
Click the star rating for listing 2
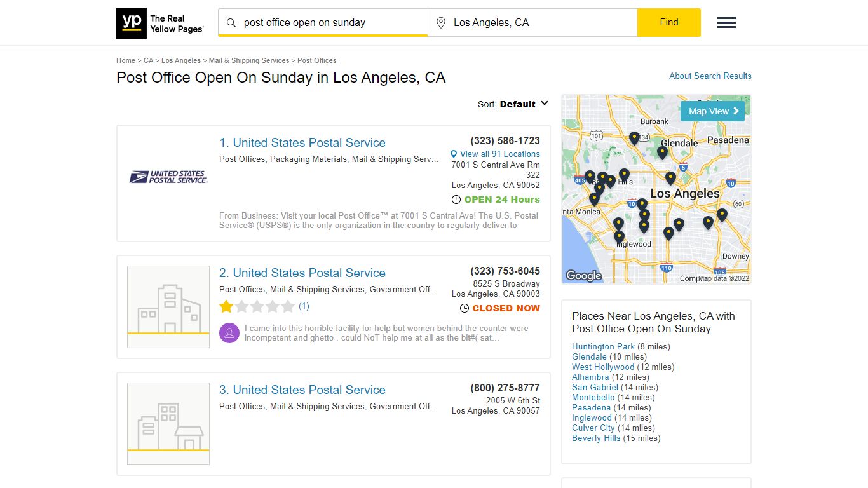coord(257,307)
